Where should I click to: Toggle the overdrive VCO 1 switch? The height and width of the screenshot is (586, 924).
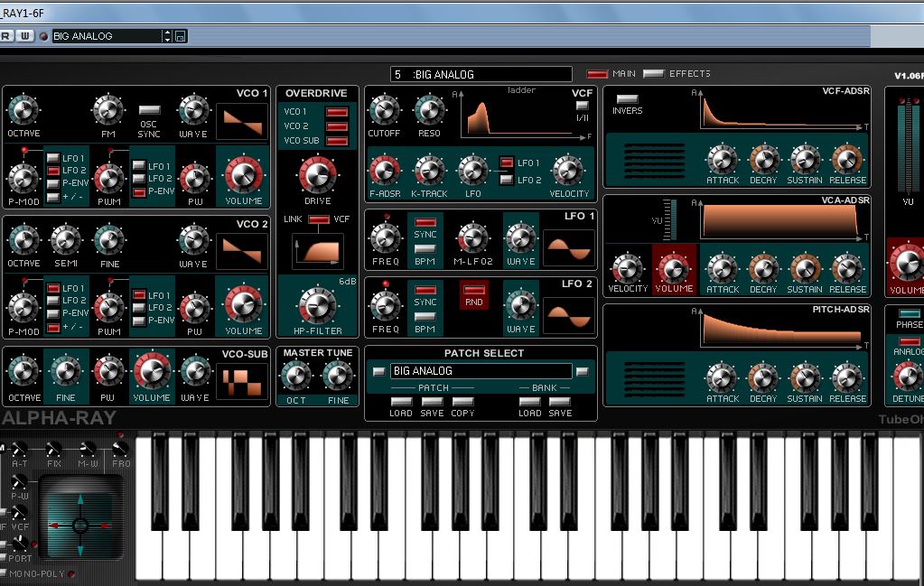[x=337, y=112]
